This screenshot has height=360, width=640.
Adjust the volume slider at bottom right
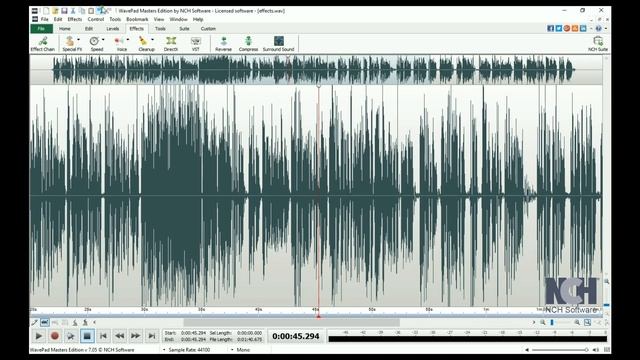560,350
